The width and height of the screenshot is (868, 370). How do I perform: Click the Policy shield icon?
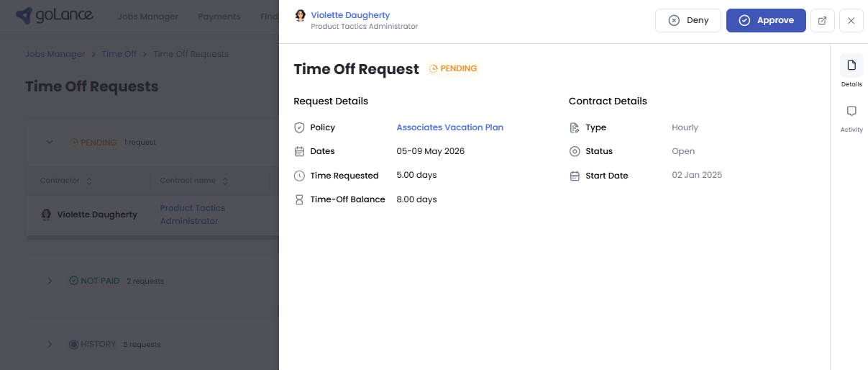[x=299, y=127]
